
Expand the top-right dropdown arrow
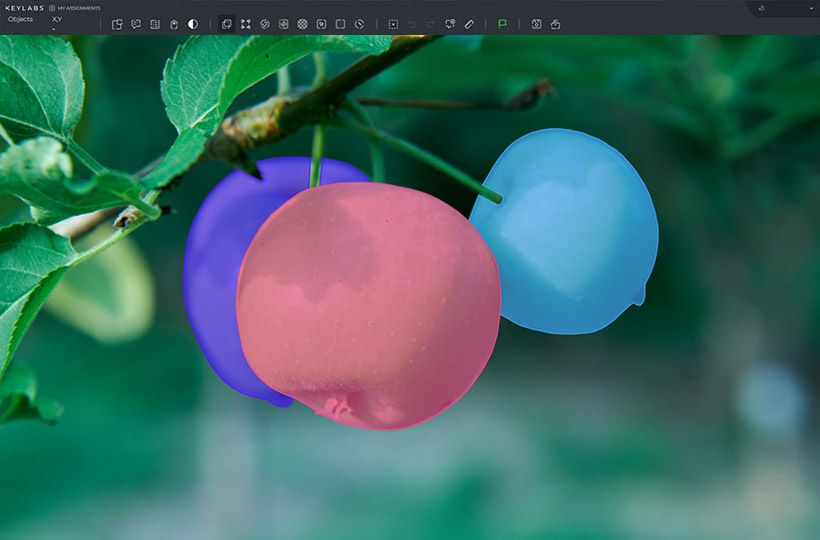[x=811, y=9]
